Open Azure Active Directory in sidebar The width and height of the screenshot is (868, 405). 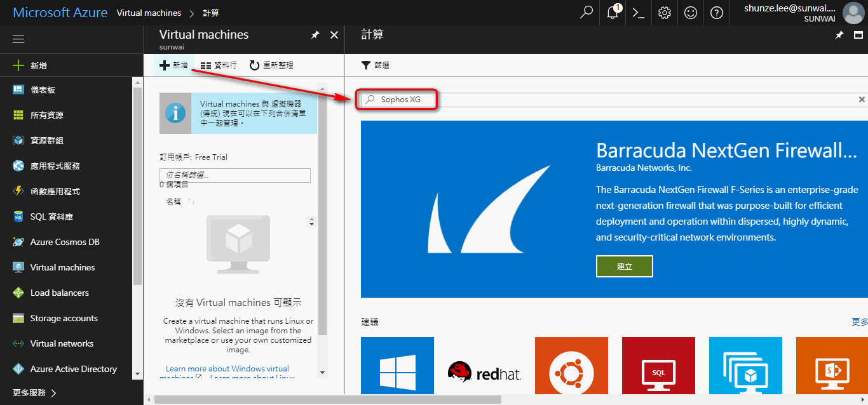67,369
